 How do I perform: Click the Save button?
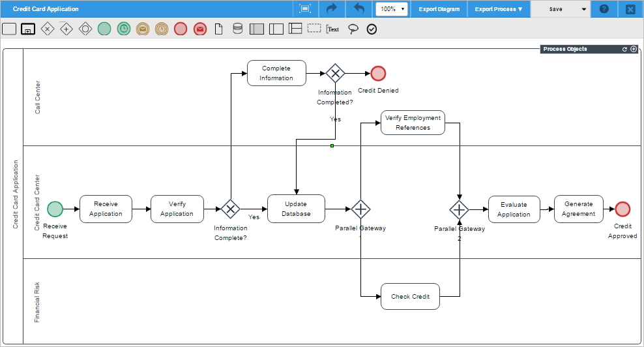(555, 9)
